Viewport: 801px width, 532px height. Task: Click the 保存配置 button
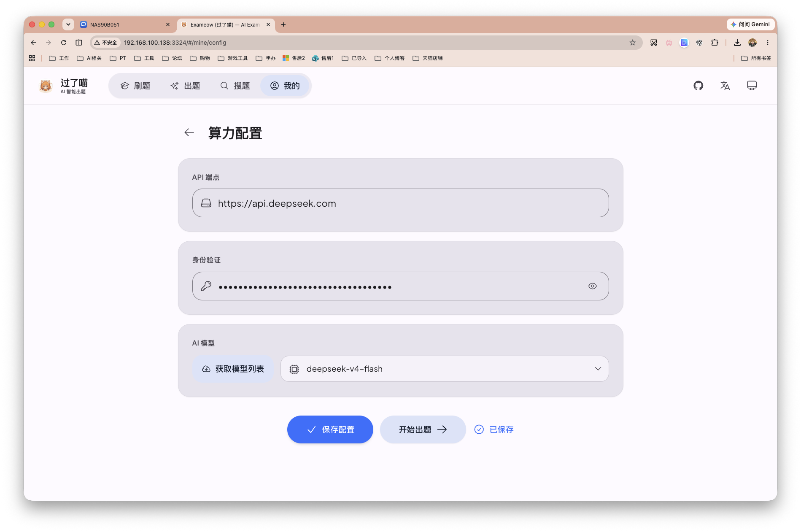click(330, 429)
